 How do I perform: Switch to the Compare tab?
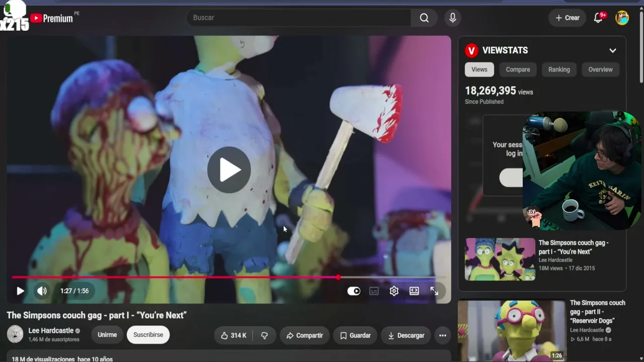[518, 69]
